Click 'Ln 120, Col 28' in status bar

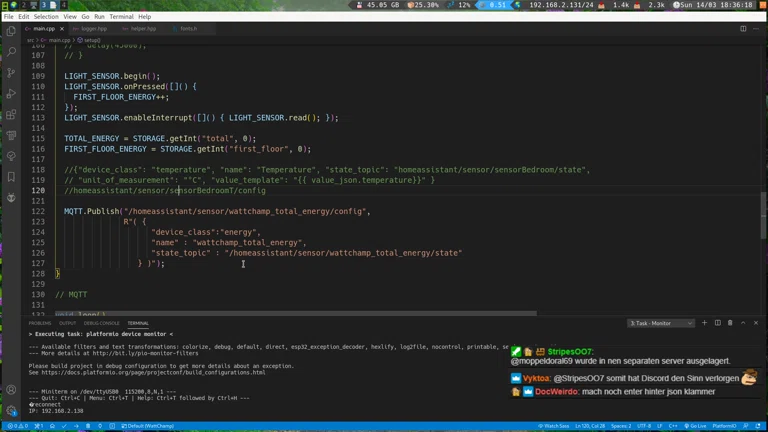590,426
